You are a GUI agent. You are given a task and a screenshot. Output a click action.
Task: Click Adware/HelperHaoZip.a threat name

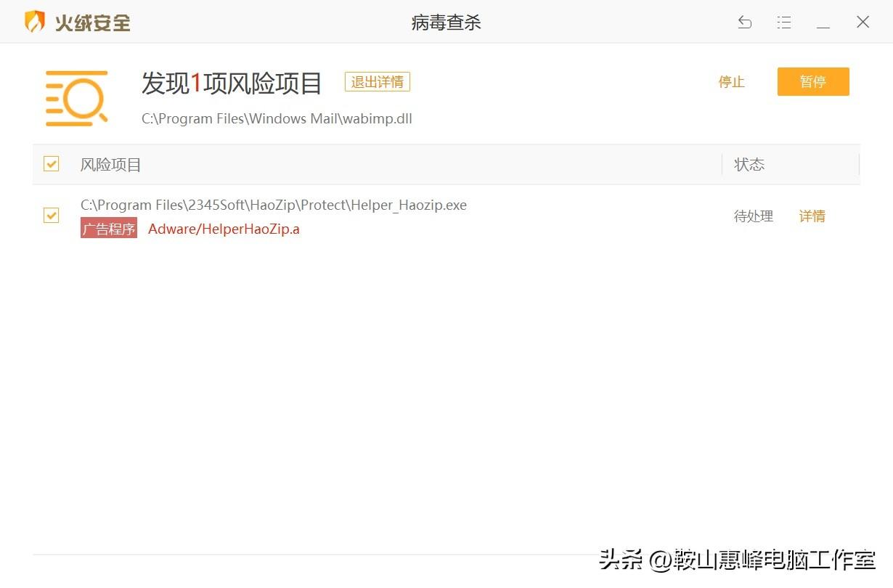(224, 229)
